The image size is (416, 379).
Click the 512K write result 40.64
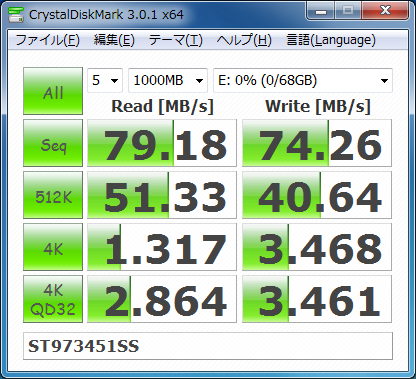[317, 195]
